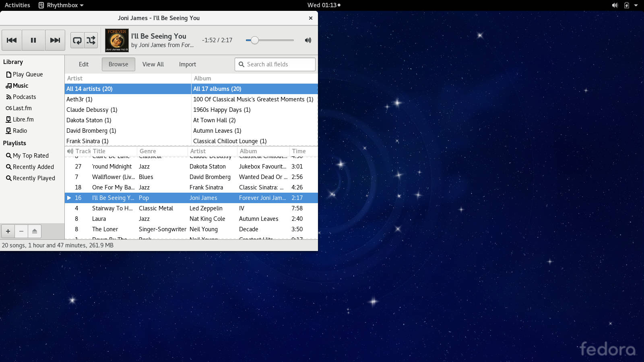Select the track Stairway To Heaven row

click(191, 208)
